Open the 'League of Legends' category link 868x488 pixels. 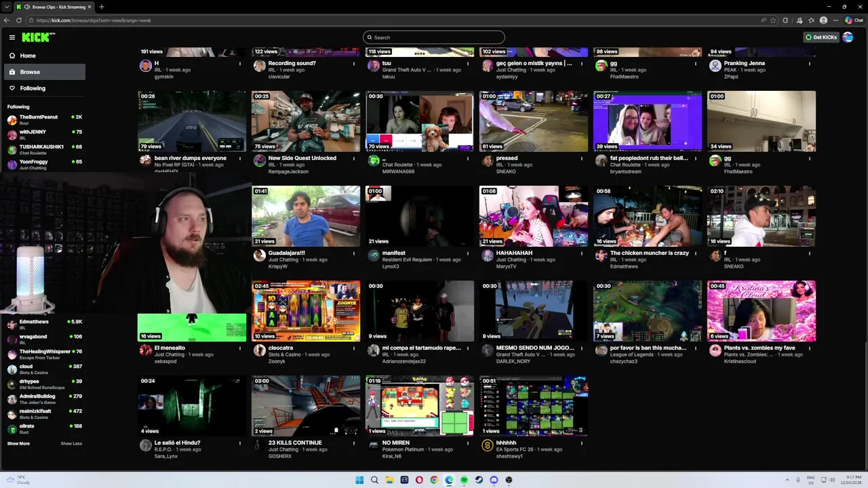tap(632, 354)
